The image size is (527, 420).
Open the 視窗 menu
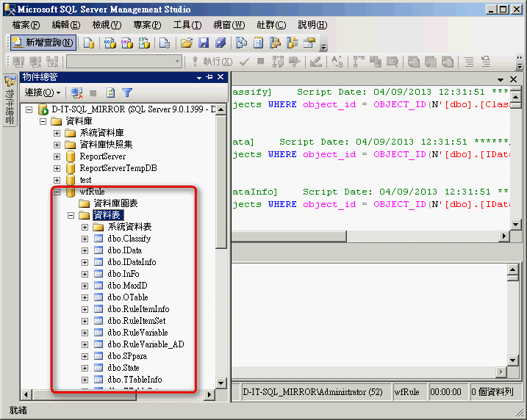coord(229,25)
